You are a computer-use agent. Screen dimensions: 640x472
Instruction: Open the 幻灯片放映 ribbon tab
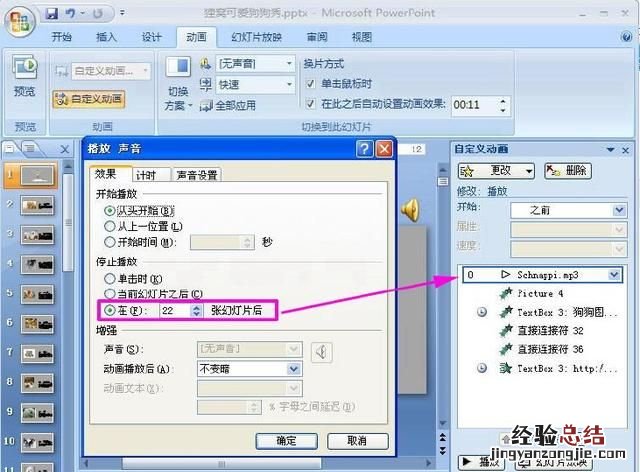coord(256,37)
